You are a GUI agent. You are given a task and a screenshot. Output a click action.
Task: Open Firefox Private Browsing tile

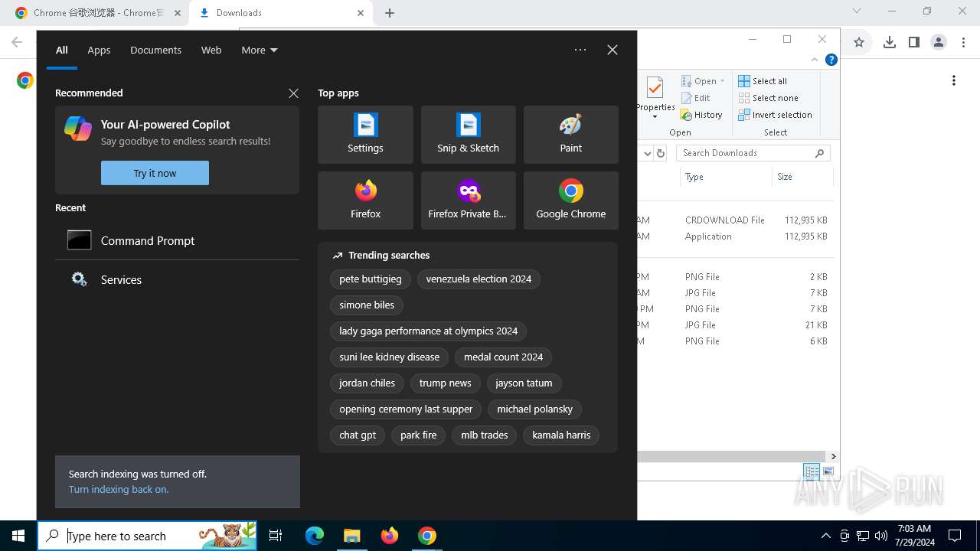pyautogui.click(x=468, y=201)
